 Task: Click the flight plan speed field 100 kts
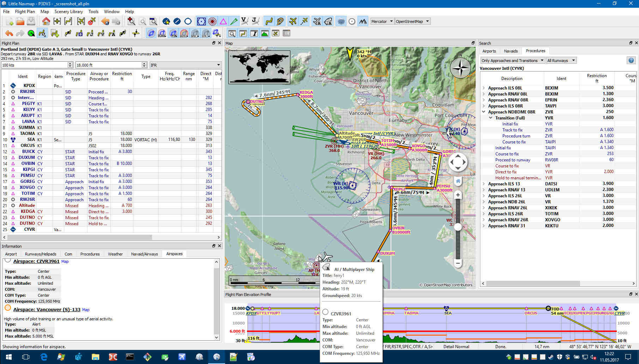[34, 65]
